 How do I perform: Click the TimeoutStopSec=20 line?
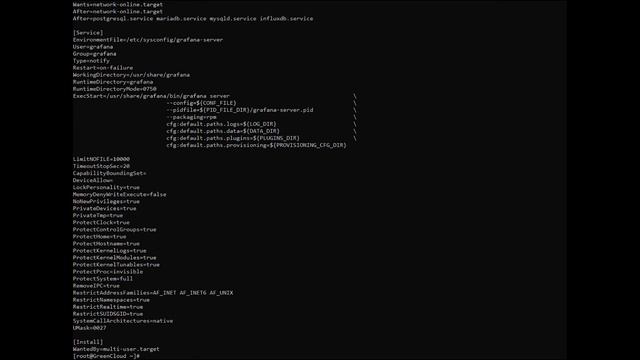pos(101,166)
